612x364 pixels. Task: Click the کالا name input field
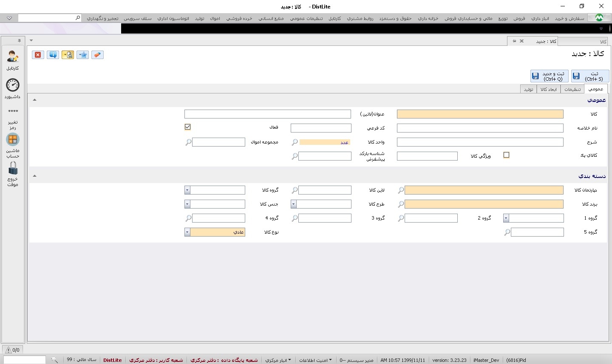(x=480, y=114)
